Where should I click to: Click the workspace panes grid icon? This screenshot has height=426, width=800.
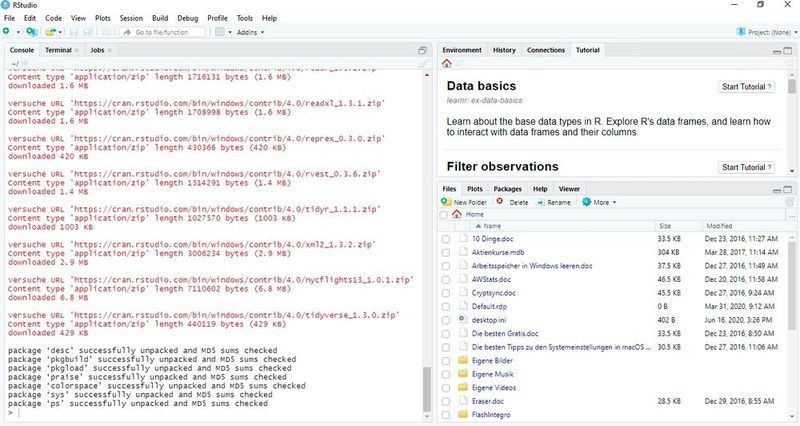220,32
